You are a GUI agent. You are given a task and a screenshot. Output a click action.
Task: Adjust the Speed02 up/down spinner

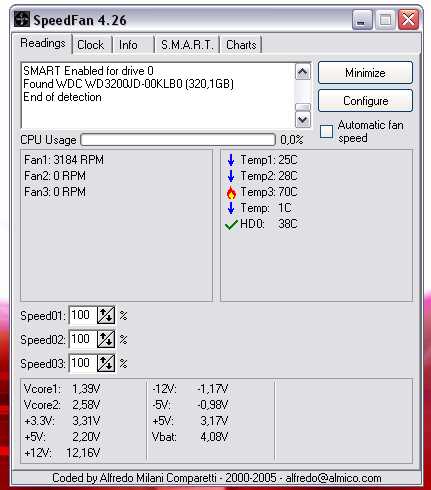[106, 339]
